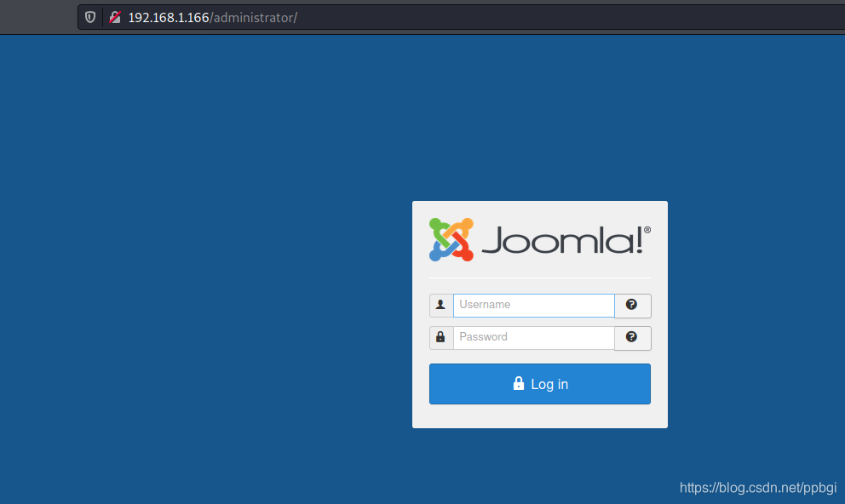Image resolution: width=845 pixels, height=504 pixels.
Task: Click the insecure connection padlock icon
Action: [x=115, y=17]
